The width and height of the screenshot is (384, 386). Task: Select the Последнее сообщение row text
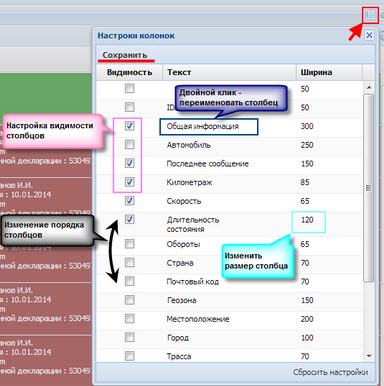pos(208,164)
